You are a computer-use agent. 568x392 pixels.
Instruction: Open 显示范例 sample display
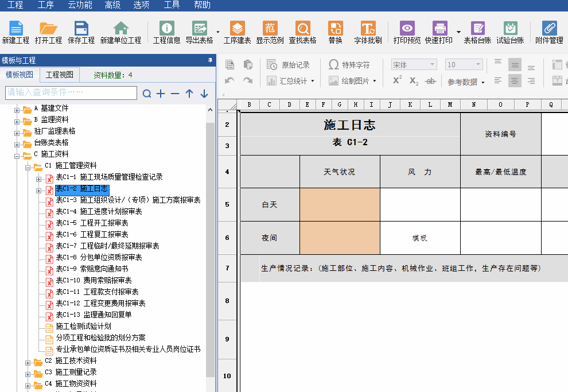pyautogui.click(x=270, y=32)
